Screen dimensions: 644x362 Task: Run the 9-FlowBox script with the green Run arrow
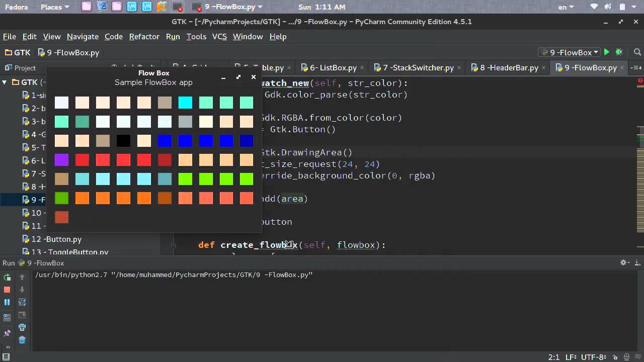click(606, 52)
